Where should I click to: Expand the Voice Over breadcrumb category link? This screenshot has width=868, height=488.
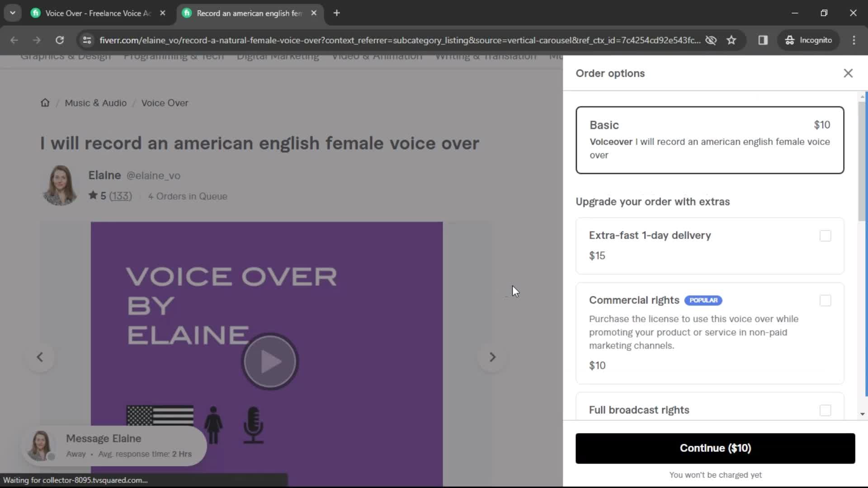[x=164, y=103]
